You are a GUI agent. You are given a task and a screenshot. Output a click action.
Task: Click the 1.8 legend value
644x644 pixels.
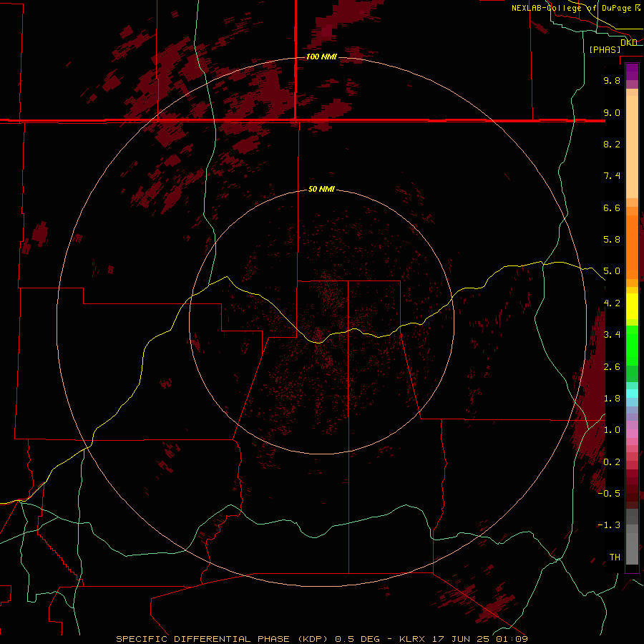612,399
